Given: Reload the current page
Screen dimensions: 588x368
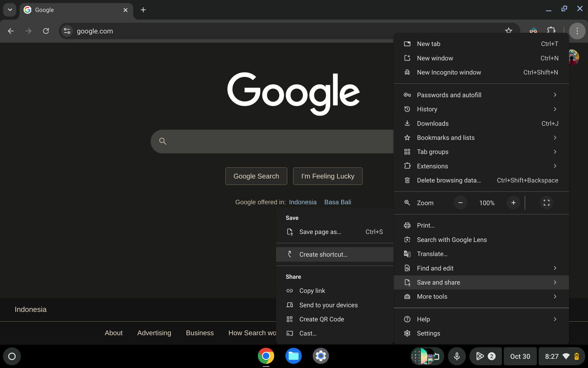Looking at the screenshot, I should (46, 31).
